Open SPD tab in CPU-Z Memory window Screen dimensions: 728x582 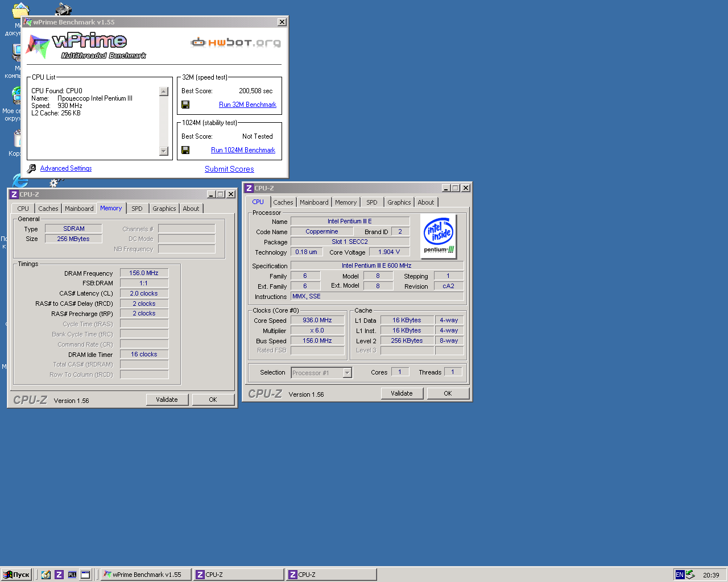(137, 209)
